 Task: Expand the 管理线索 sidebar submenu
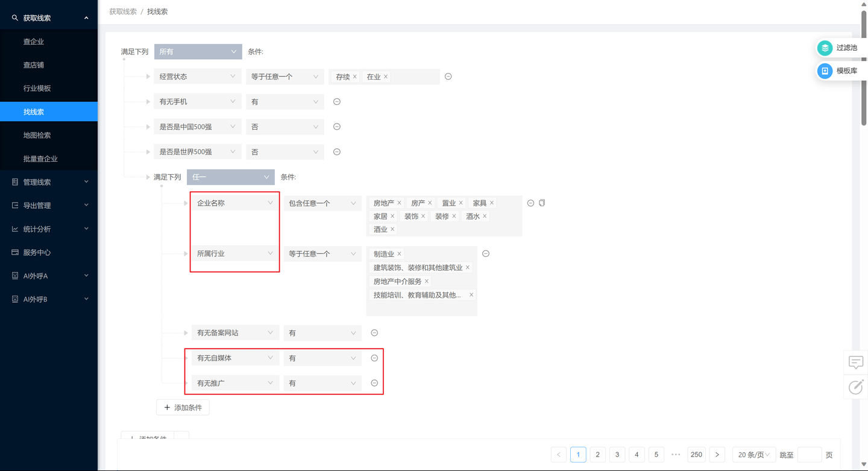click(49, 182)
